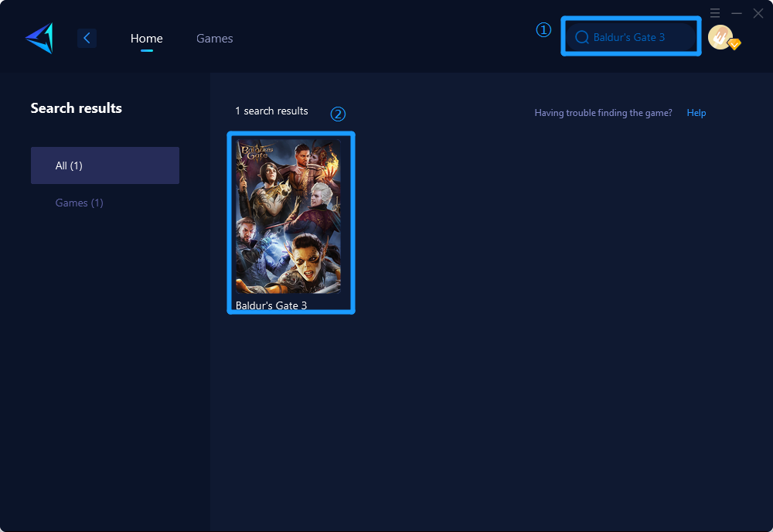Click the app logo at top left
This screenshot has height=532, width=773.
coord(39,38)
